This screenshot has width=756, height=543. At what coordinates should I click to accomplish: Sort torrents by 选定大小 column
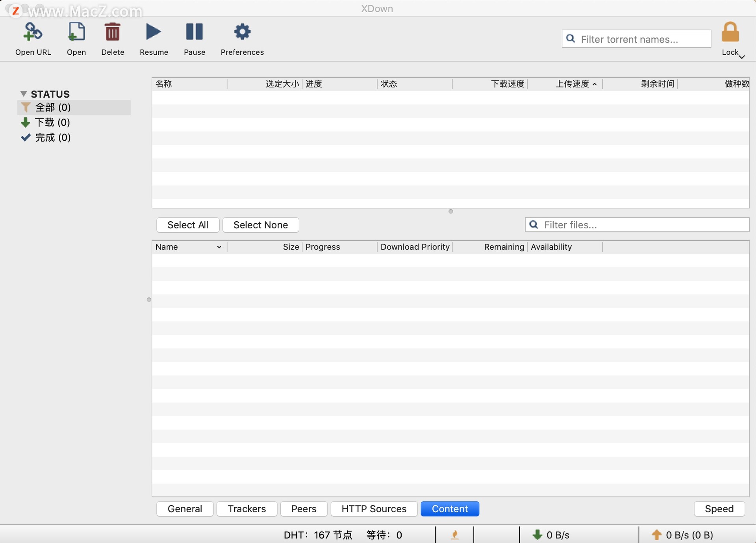point(265,84)
